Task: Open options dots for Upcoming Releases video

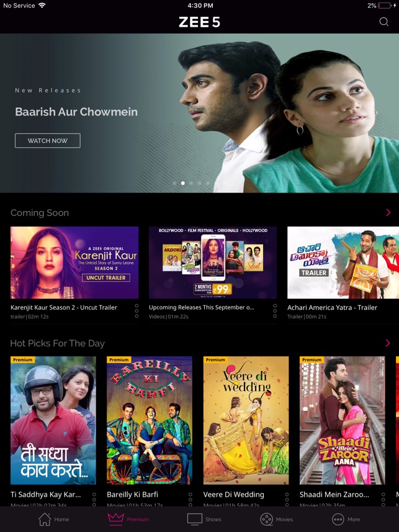Action: pos(275,311)
